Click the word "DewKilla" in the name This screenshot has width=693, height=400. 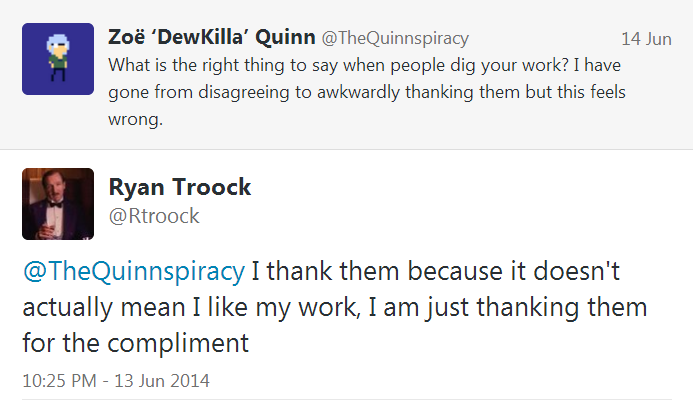(200, 37)
